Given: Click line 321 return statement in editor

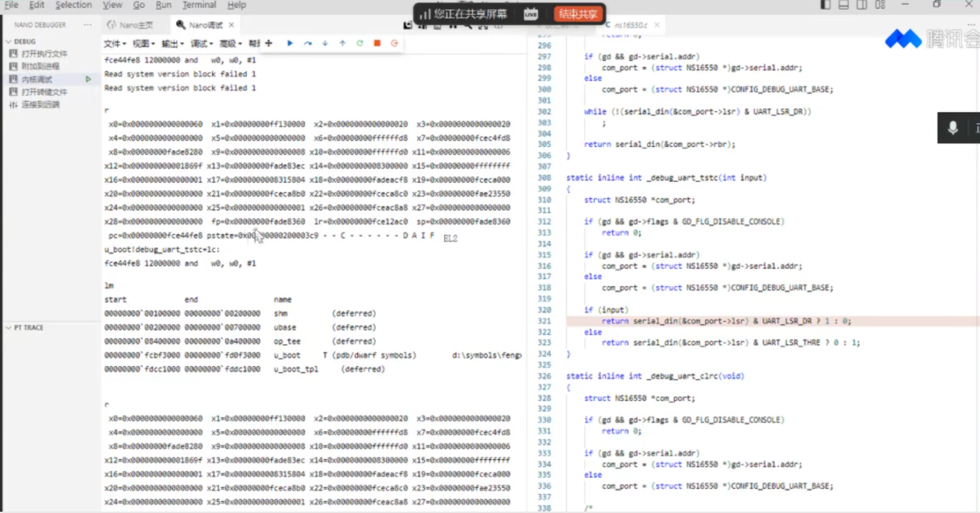Looking at the screenshot, I should (726, 321).
